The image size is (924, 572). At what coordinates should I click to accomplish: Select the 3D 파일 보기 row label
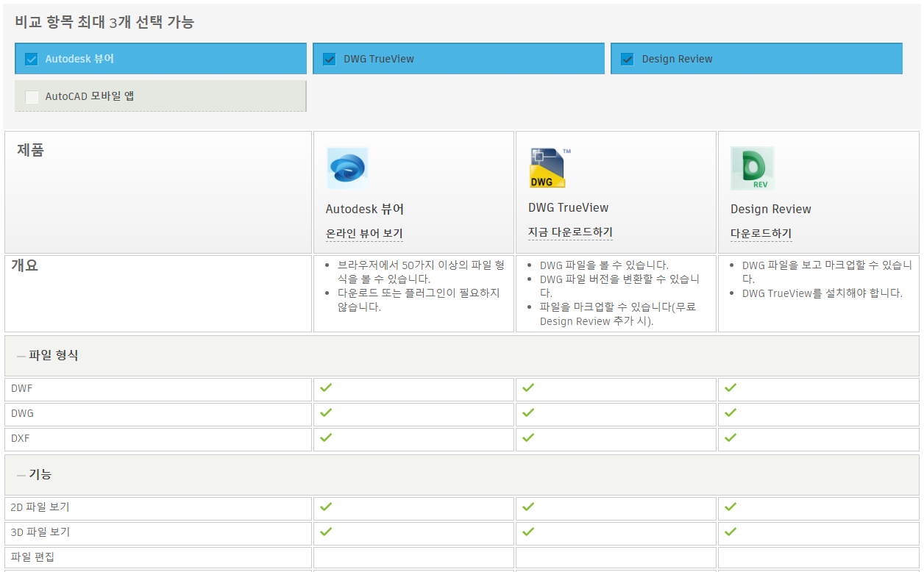(40, 532)
